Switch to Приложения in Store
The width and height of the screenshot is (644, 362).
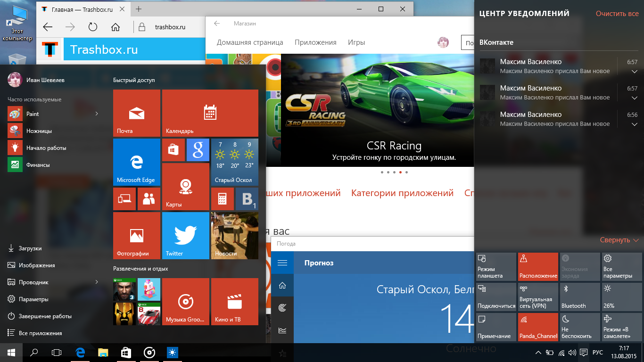coord(315,42)
